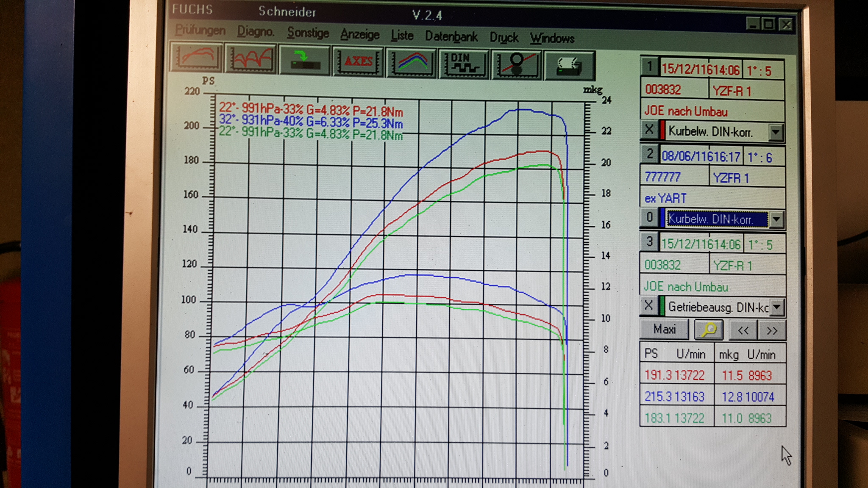Click the crossed-out rider toolbar icon

click(517, 64)
